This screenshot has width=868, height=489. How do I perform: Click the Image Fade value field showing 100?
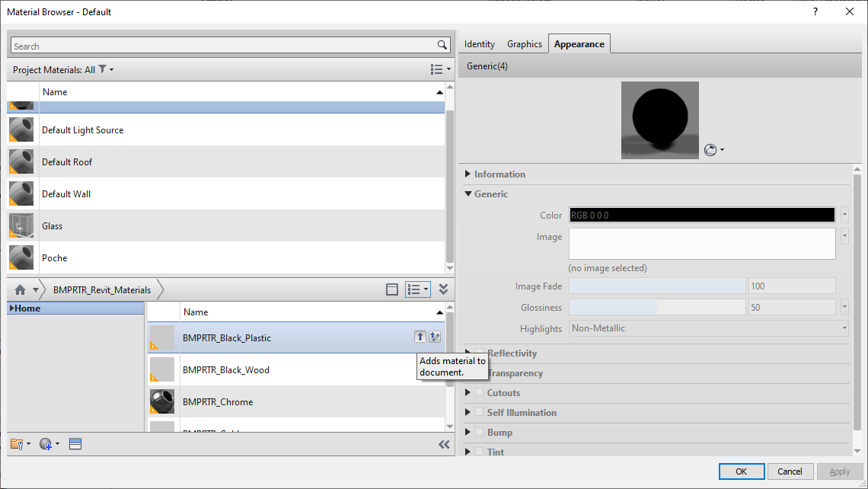click(792, 286)
